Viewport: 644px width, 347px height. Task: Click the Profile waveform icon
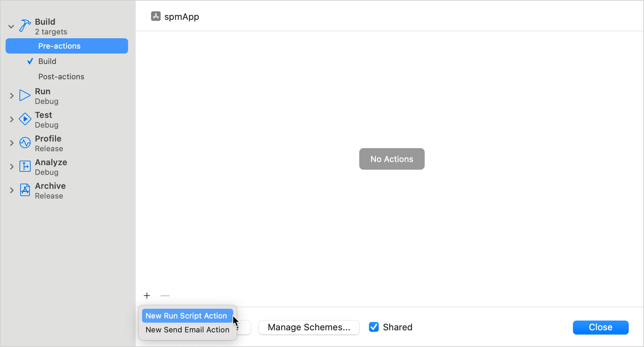pos(25,143)
